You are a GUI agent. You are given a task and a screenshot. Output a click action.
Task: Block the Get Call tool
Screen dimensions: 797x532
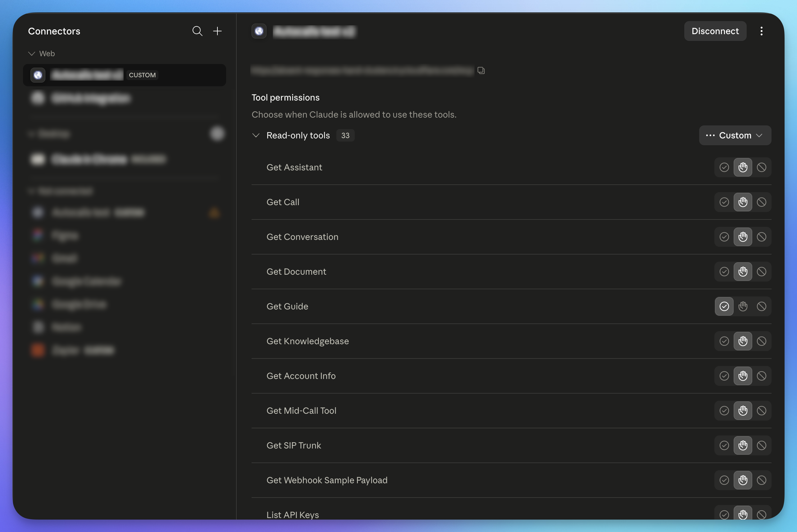pos(761,202)
